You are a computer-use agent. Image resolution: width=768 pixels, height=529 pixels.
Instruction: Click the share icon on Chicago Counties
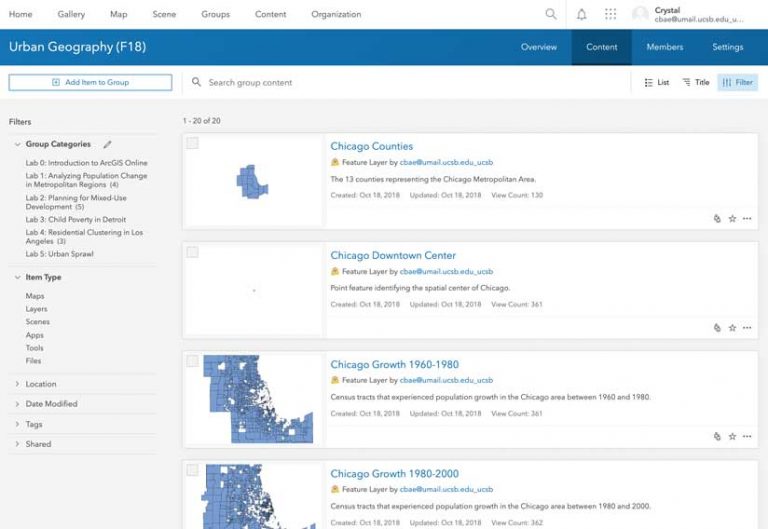point(717,218)
